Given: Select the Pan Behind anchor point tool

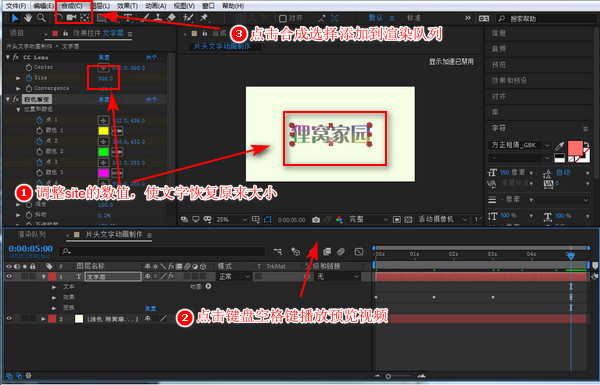Looking at the screenshot, I should (x=85, y=18).
